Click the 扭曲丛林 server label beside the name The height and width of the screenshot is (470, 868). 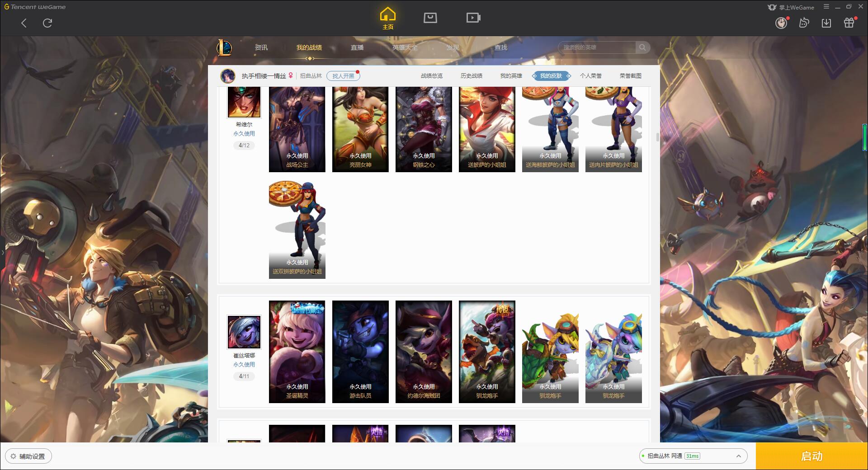(311, 76)
